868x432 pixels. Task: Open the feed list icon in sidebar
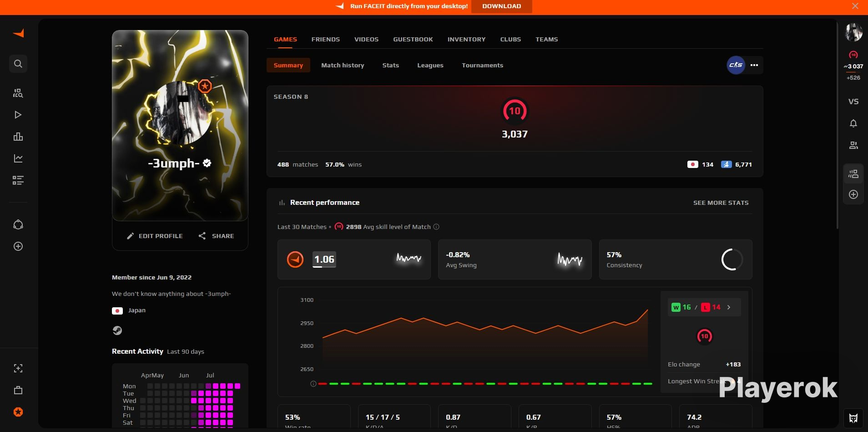click(18, 180)
